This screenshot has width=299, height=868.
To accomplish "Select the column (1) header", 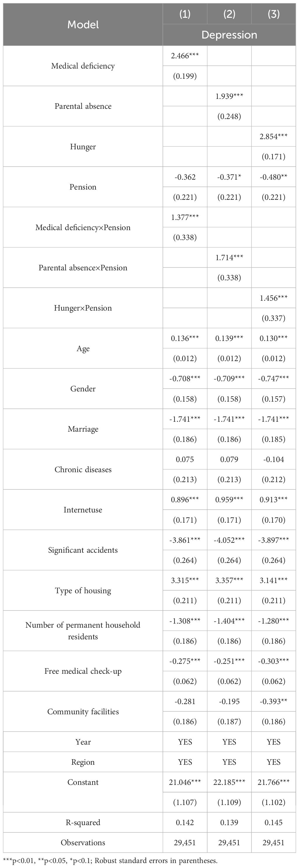I will tap(185, 14).
